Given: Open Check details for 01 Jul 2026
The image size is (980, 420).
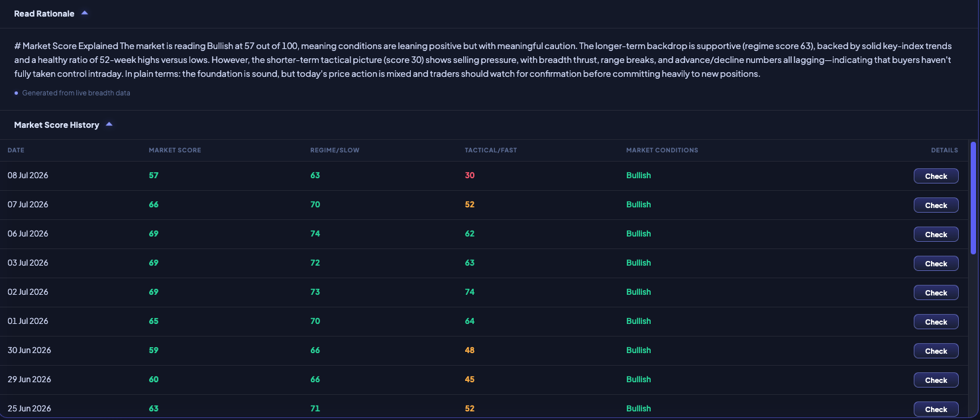Looking at the screenshot, I should tap(936, 322).
